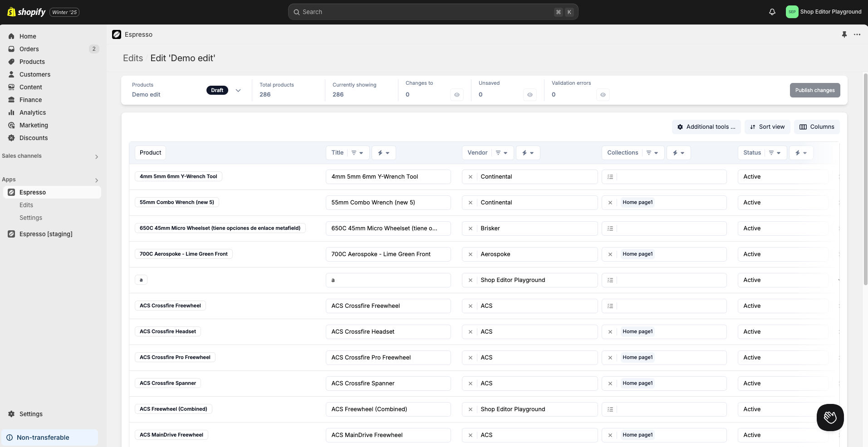Toggle visibility of Changes to rows
868x447 pixels.
tap(456, 95)
